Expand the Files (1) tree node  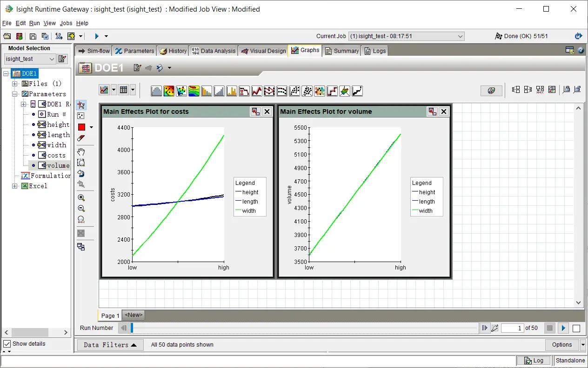(15, 84)
